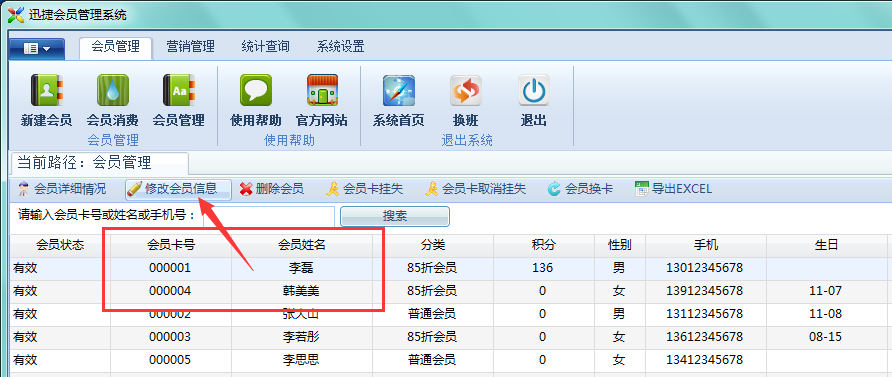Select card number 000004 cell
The height and width of the screenshot is (377, 892).
pos(170,291)
